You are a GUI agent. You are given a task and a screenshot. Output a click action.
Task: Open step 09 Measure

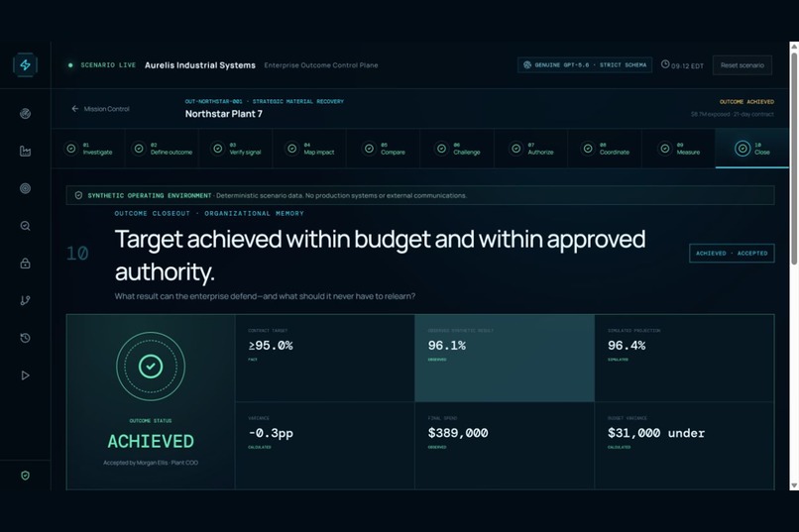tap(679, 149)
